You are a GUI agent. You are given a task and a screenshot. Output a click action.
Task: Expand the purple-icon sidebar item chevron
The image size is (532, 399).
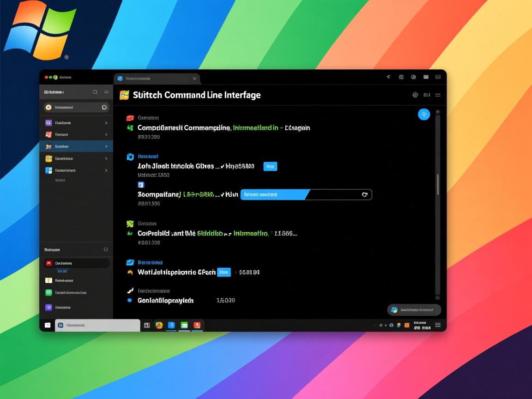pyautogui.click(x=106, y=123)
